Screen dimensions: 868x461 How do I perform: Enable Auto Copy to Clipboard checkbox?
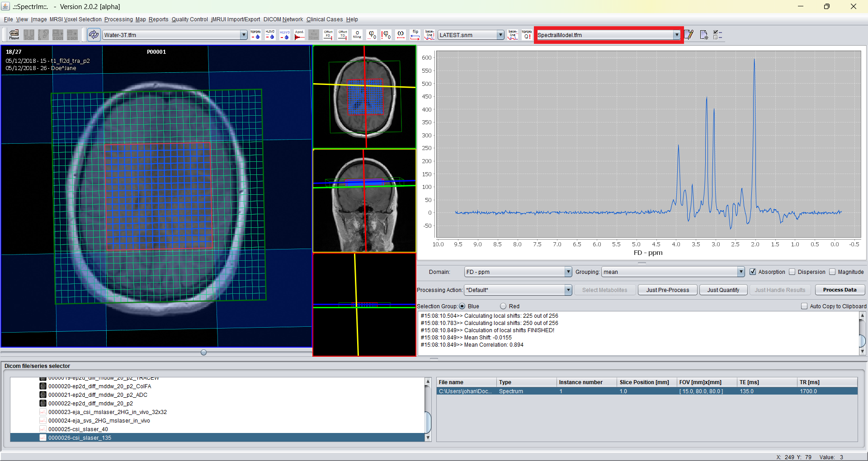click(x=804, y=306)
